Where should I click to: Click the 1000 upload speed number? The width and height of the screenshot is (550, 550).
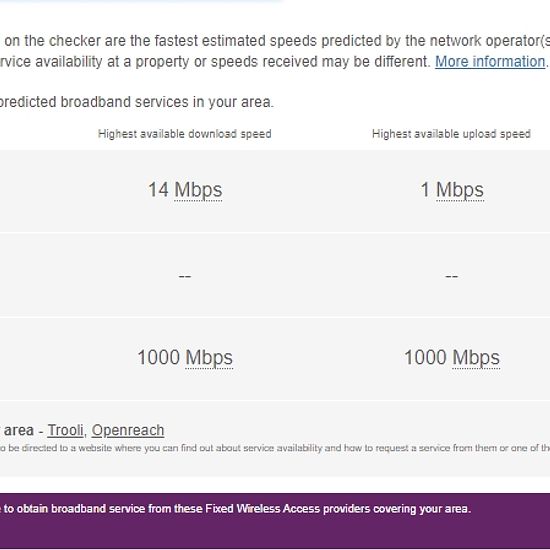tap(425, 357)
